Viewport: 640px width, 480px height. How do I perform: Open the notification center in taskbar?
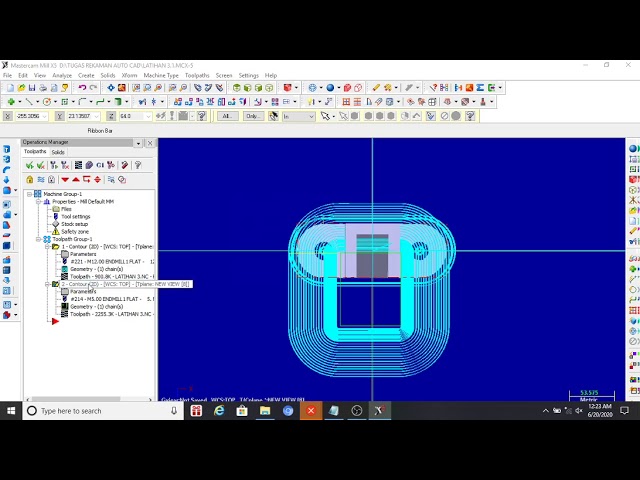tap(624, 411)
